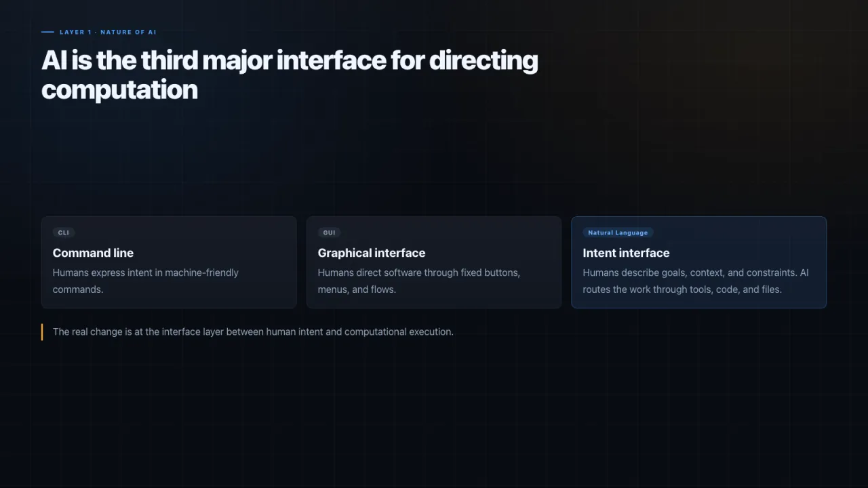Click the 'LAYER 1 · NATURE OF AI' label
Image resolution: width=868 pixels, height=488 pixels.
click(108, 32)
